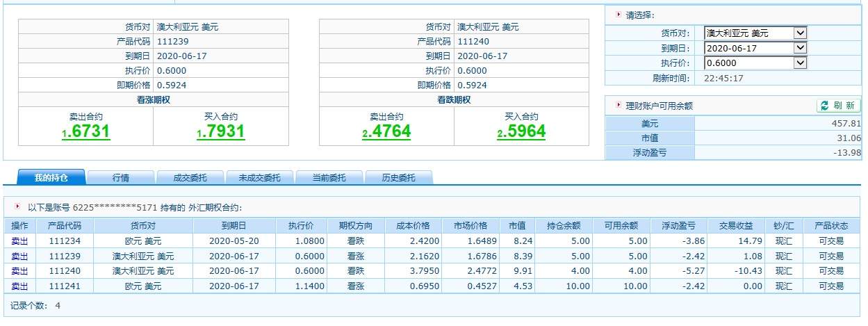Image resolution: width=868 pixels, height=326 pixels.
Task: Click the 看涨期权 header label
Action: [x=153, y=100]
